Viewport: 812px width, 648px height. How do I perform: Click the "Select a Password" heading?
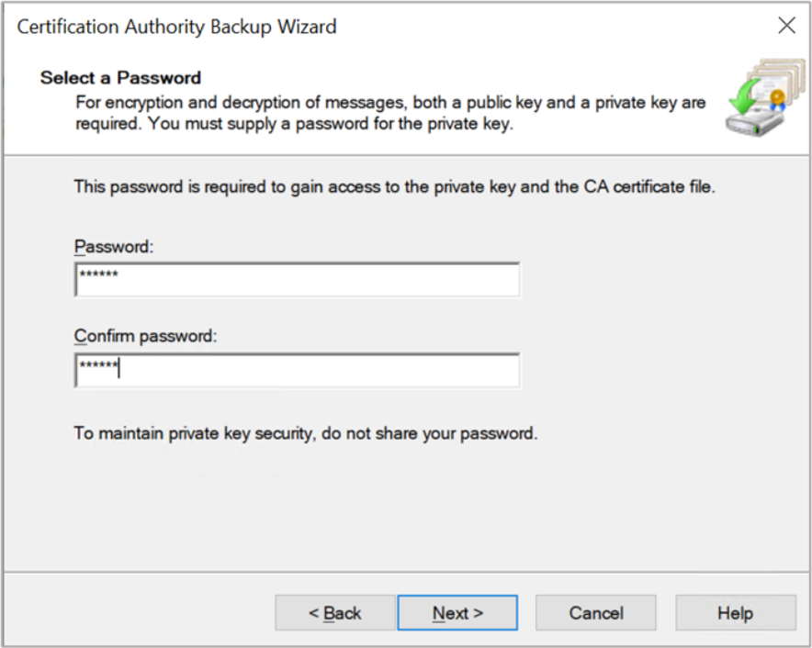[x=120, y=78]
